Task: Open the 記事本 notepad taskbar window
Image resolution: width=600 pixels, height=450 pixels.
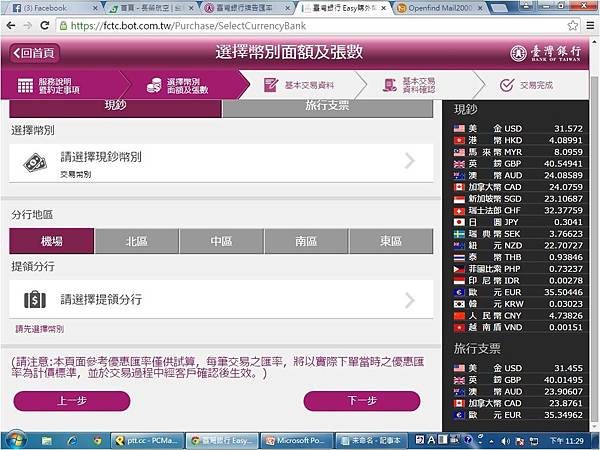Action: (372, 441)
